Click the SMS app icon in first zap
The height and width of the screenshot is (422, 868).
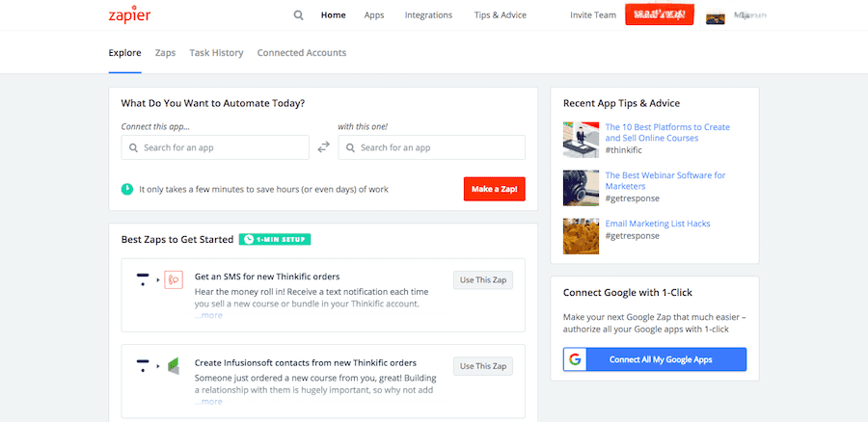(174, 280)
